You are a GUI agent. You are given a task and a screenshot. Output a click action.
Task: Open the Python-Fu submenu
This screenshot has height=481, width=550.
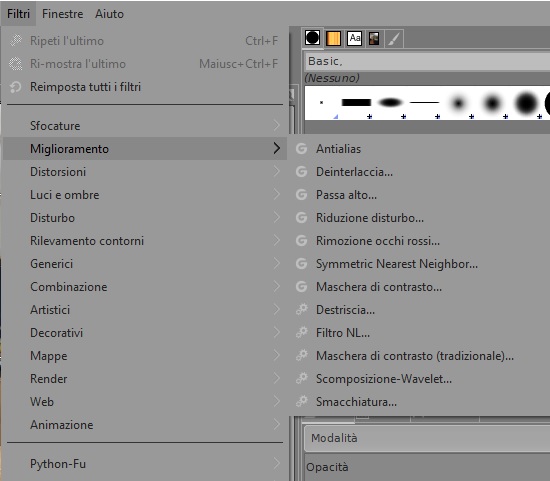(145, 464)
